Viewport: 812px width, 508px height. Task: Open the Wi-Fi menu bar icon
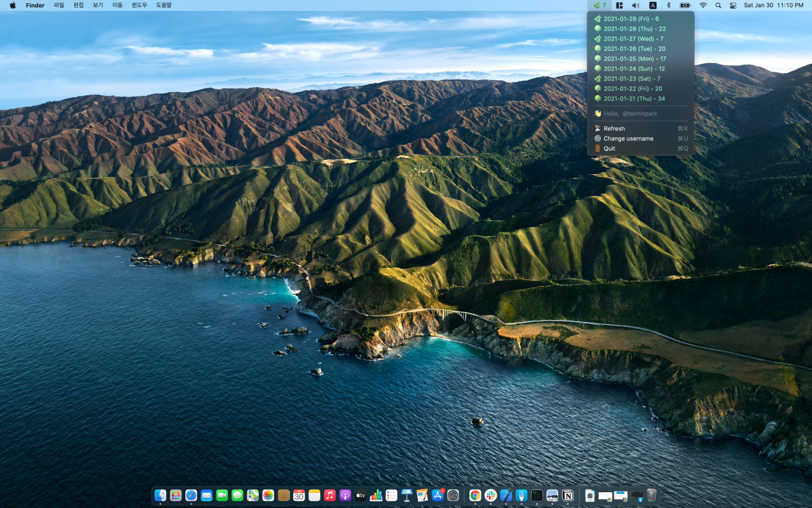tap(703, 5)
